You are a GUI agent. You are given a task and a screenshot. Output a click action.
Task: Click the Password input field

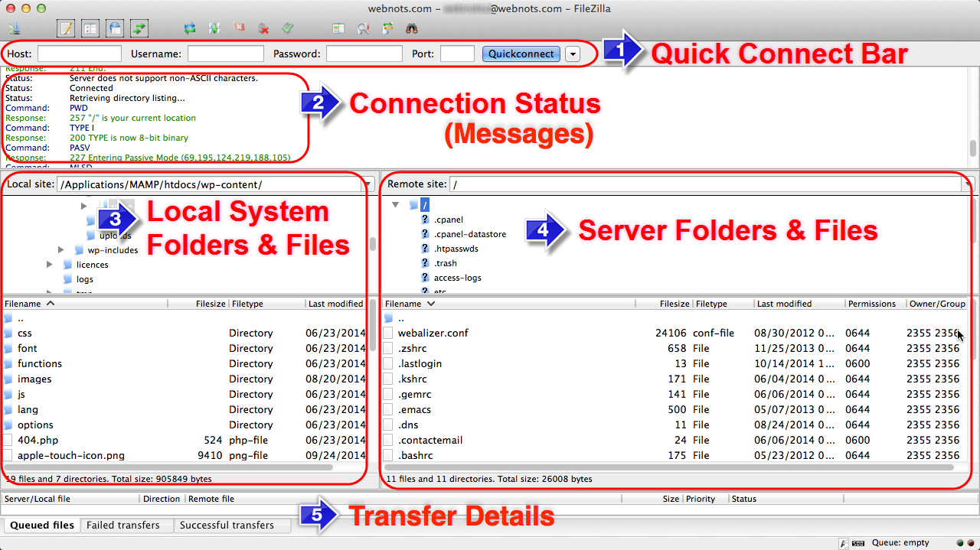pos(364,54)
